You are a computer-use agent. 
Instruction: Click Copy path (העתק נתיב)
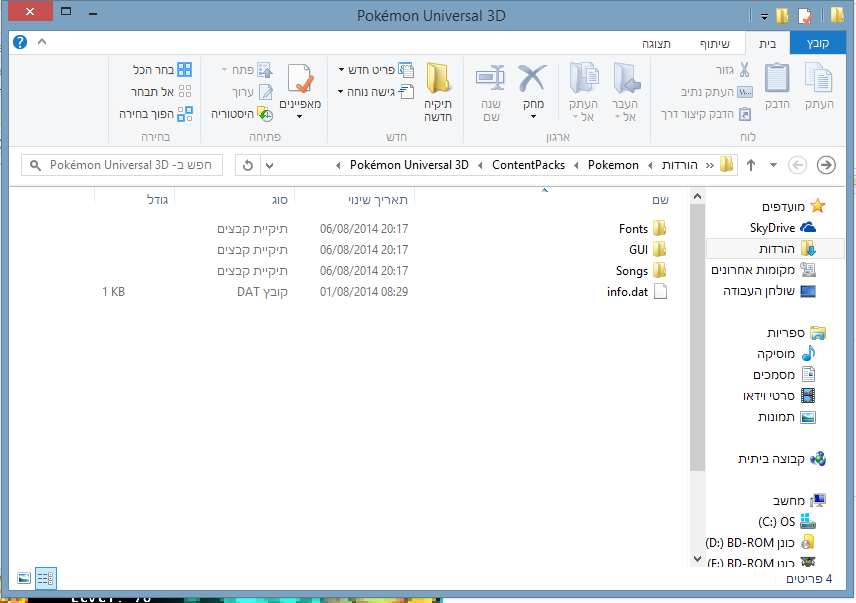coord(717,92)
